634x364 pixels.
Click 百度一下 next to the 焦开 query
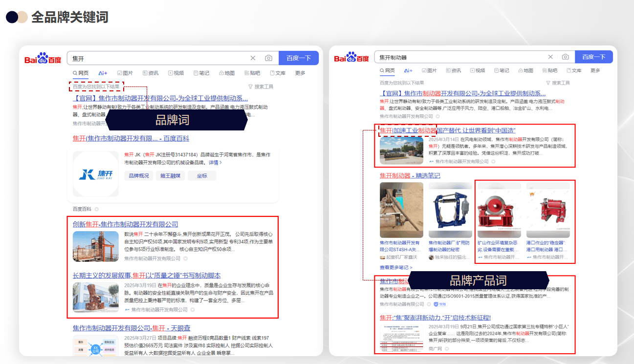(299, 58)
